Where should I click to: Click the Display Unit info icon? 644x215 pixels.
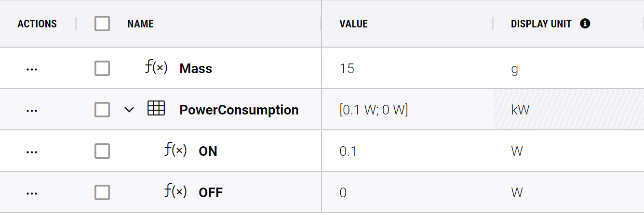(x=585, y=24)
